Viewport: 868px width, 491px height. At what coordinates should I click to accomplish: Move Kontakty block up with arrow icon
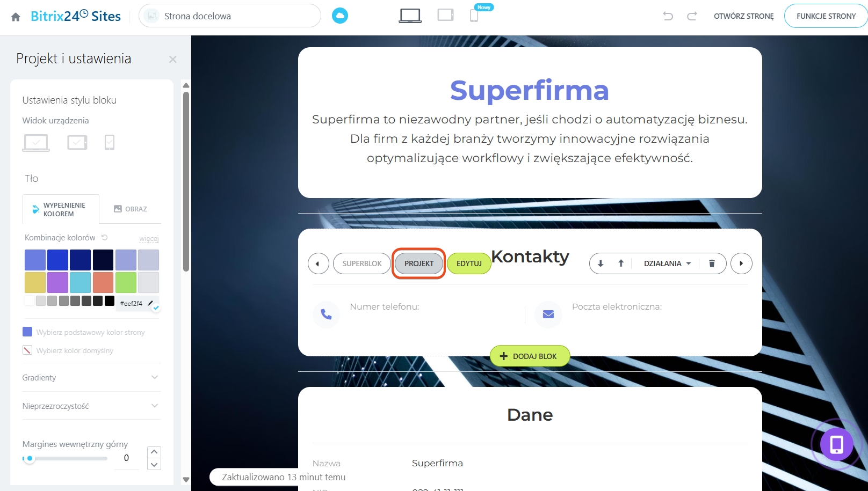pyautogui.click(x=621, y=263)
